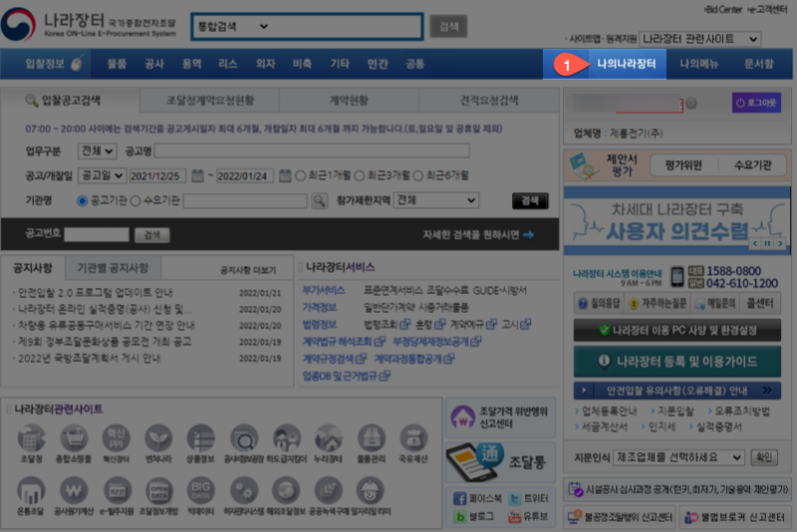Screen dimensions: 797x532
Task: Open the start-date calendar picker icon
Action: coord(197,176)
